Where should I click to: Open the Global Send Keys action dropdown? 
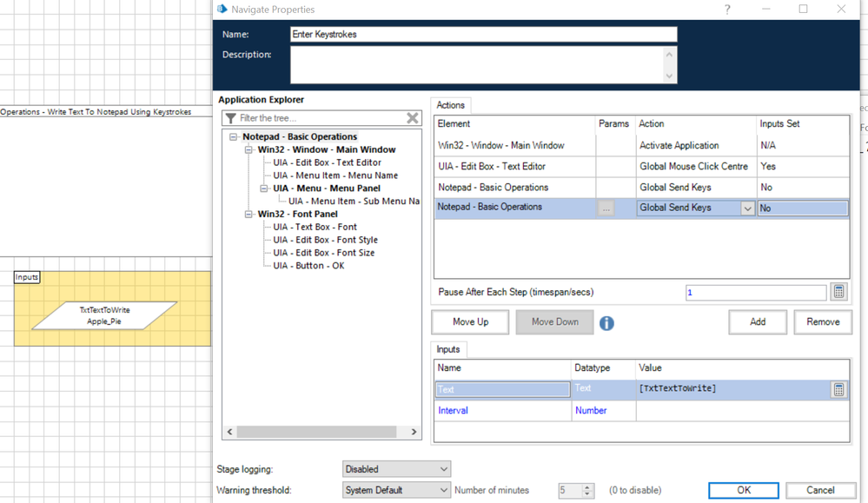tap(746, 208)
